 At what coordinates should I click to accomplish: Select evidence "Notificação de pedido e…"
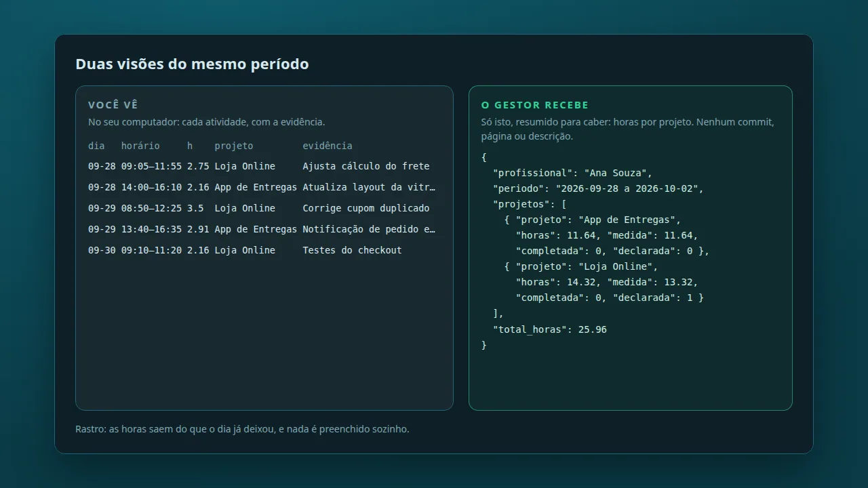pyautogui.click(x=369, y=229)
